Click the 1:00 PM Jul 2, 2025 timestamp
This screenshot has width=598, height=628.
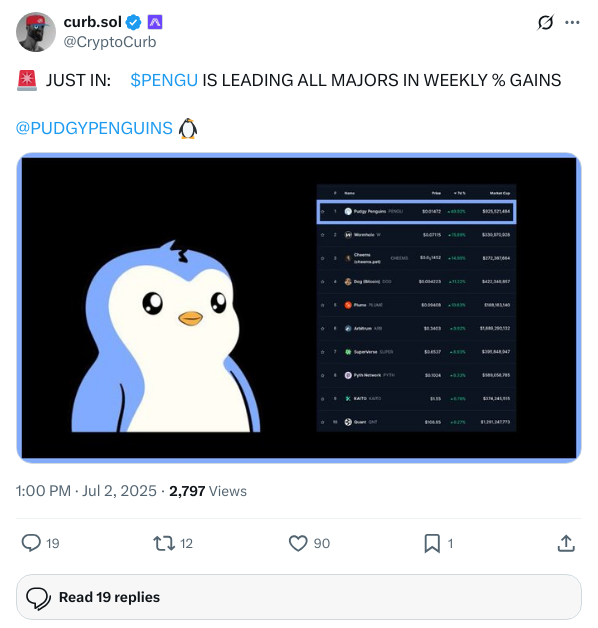(x=86, y=491)
